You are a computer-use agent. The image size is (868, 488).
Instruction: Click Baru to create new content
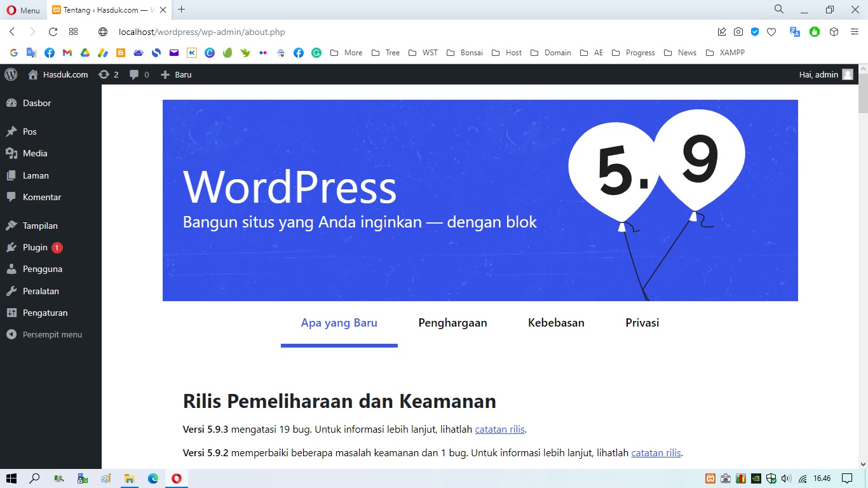pos(176,74)
